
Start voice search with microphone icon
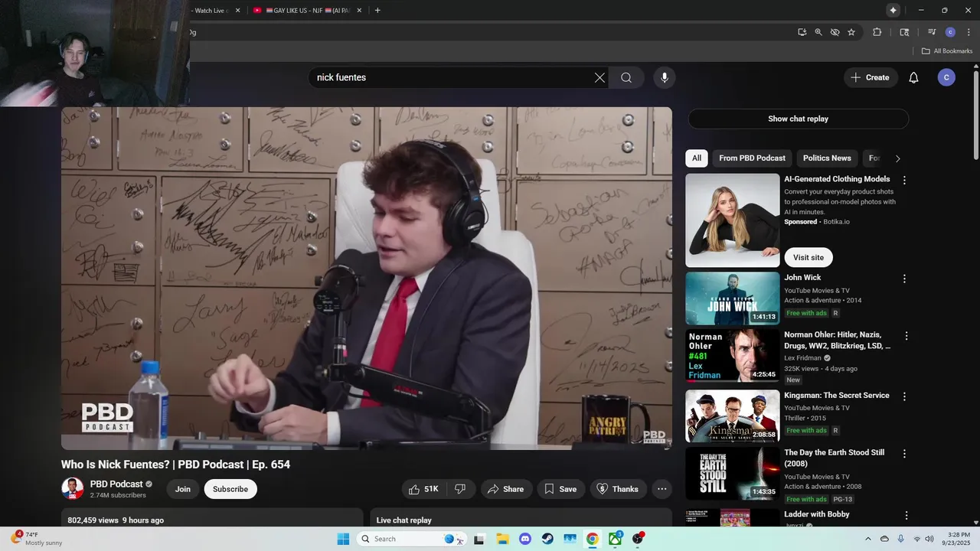pos(664,77)
